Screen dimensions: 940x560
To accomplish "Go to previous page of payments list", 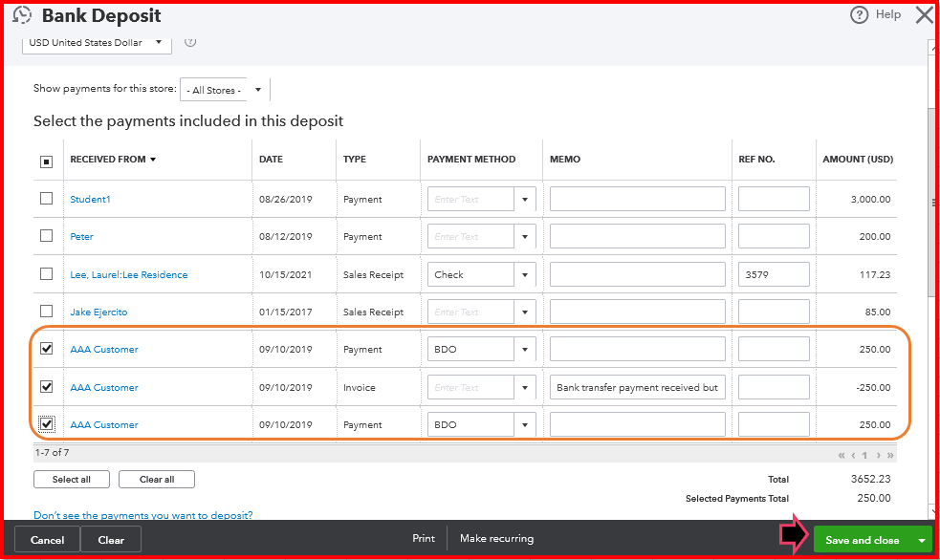I will point(853,455).
